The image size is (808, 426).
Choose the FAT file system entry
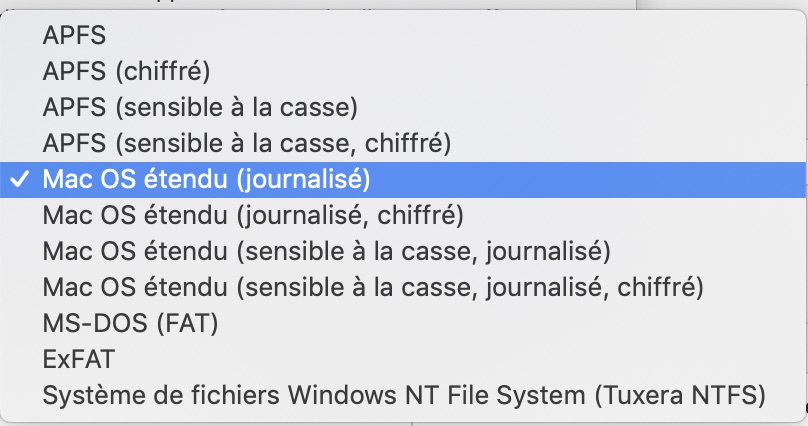(x=130, y=323)
